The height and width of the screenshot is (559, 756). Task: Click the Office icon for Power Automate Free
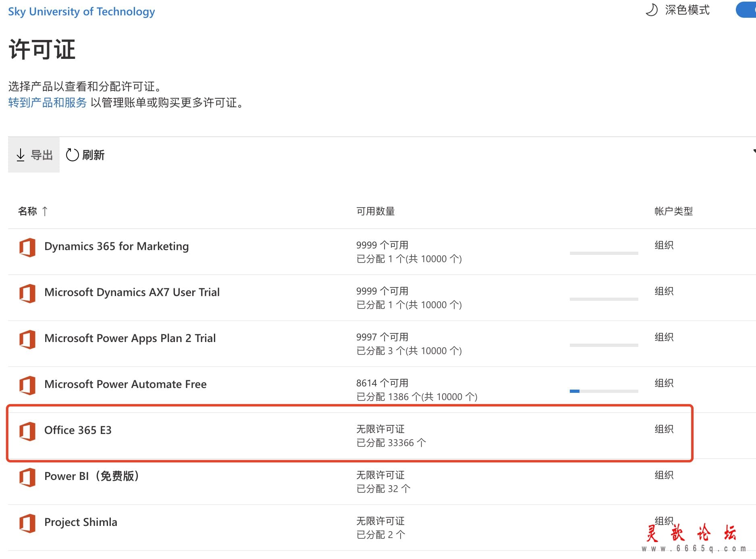pos(27,385)
